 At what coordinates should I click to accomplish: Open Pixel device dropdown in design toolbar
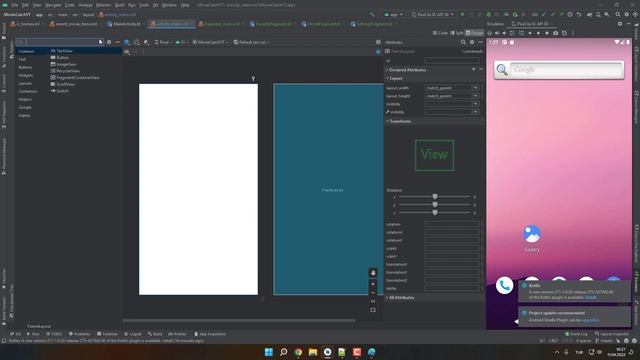pos(163,42)
